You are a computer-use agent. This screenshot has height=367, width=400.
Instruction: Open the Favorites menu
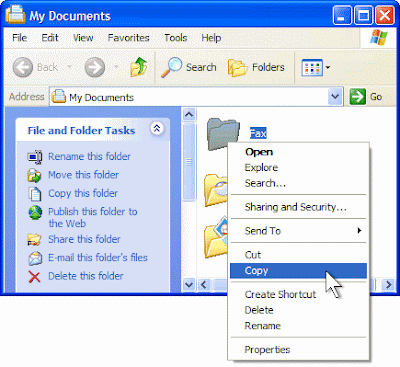[128, 38]
